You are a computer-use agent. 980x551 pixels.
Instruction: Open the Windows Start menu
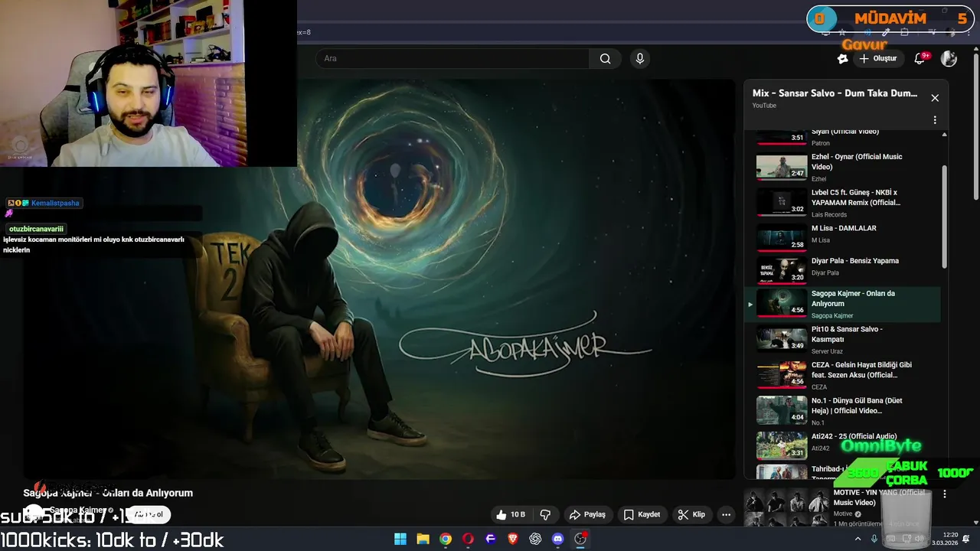[x=400, y=539]
